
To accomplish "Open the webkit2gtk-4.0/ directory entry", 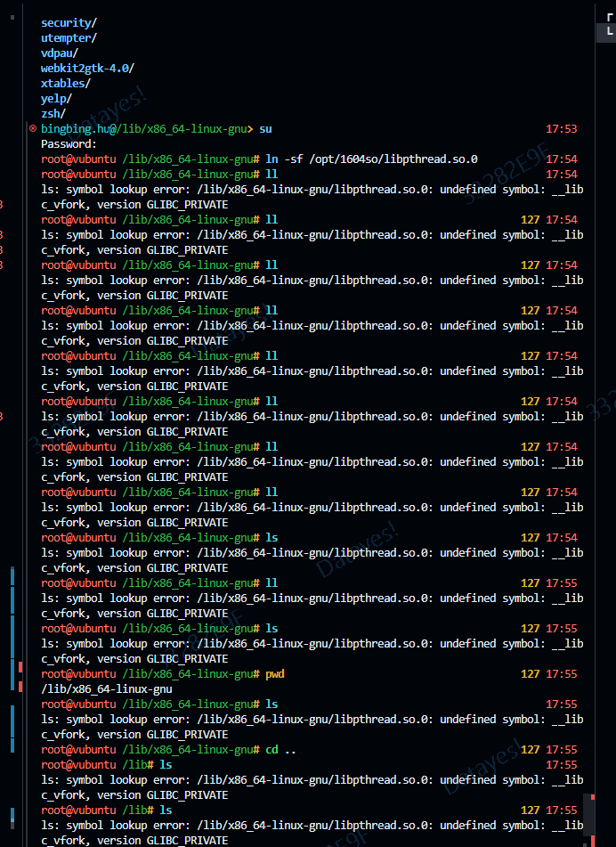I will (x=87, y=68).
